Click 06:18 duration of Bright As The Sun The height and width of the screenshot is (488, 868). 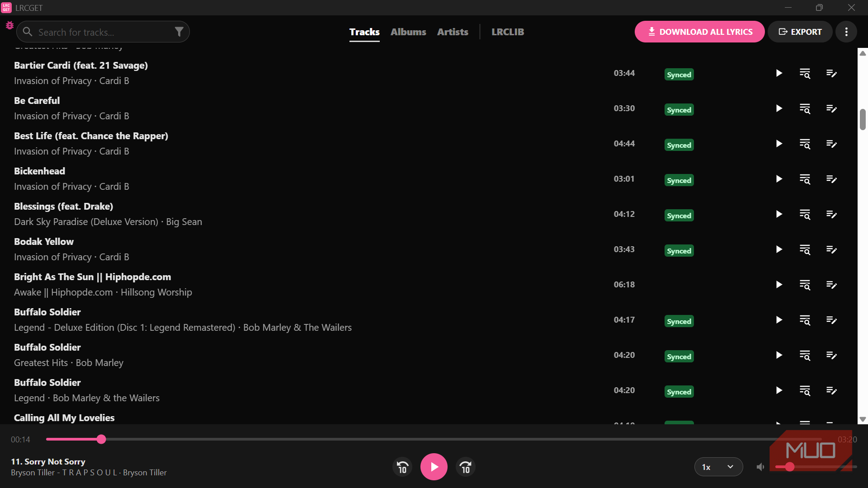(624, 285)
